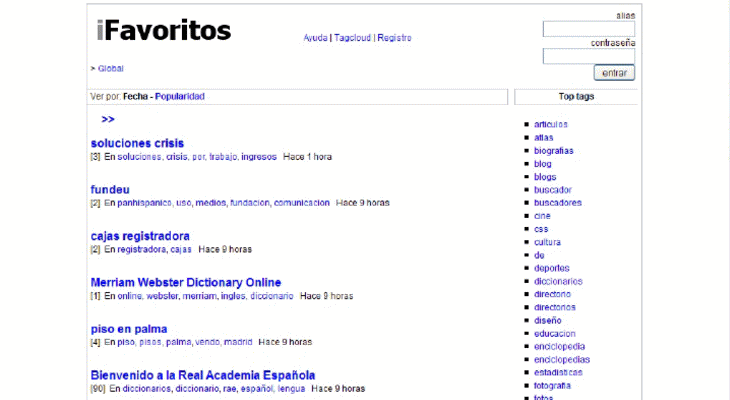Screen dimensions: 730x400
Task: Open the articulos top tag
Action: pyautogui.click(x=551, y=124)
